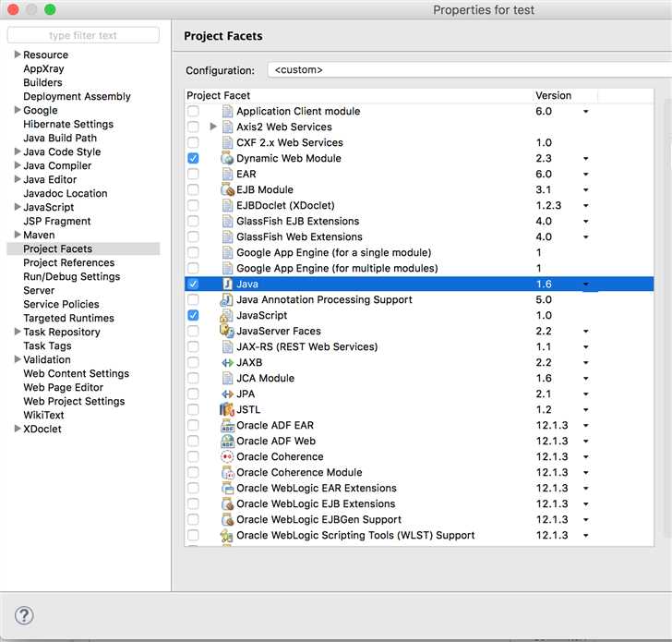Click the Oracle ADF Web icon

pos(227,442)
